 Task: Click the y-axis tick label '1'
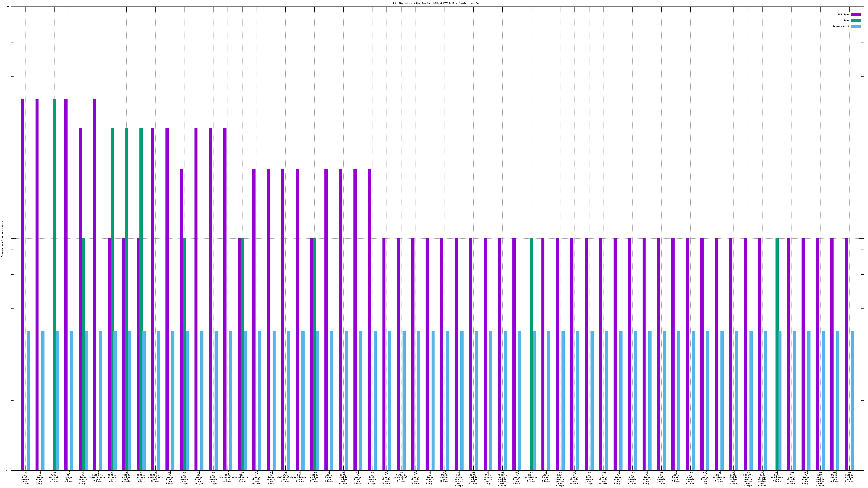coord(8,239)
